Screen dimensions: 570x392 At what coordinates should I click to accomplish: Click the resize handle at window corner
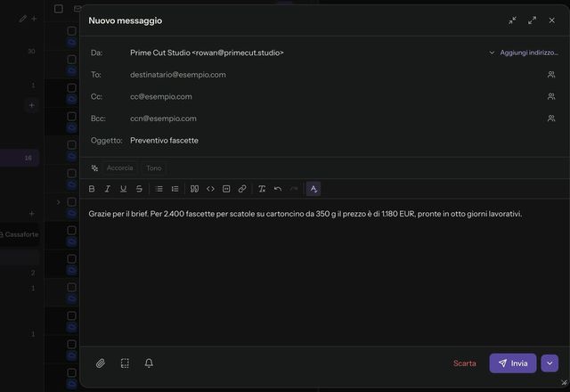click(x=564, y=382)
